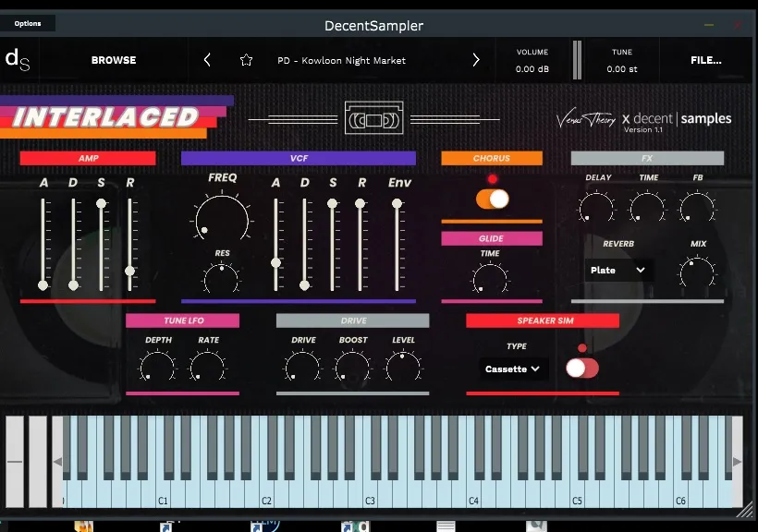The image size is (758, 532).
Task: Click the AMP Sustain slider handle
Action: click(101, 203)
